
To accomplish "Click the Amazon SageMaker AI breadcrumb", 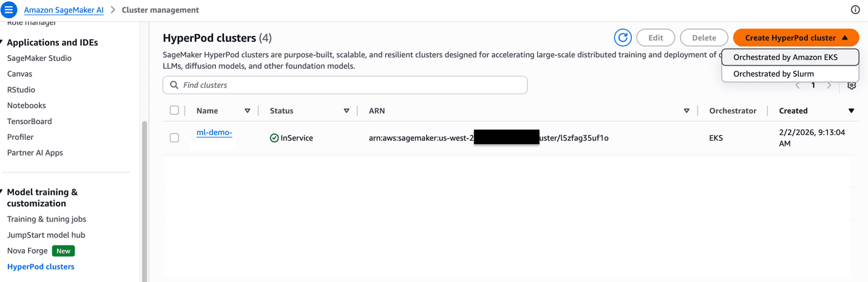I will [x=64, y=10].
